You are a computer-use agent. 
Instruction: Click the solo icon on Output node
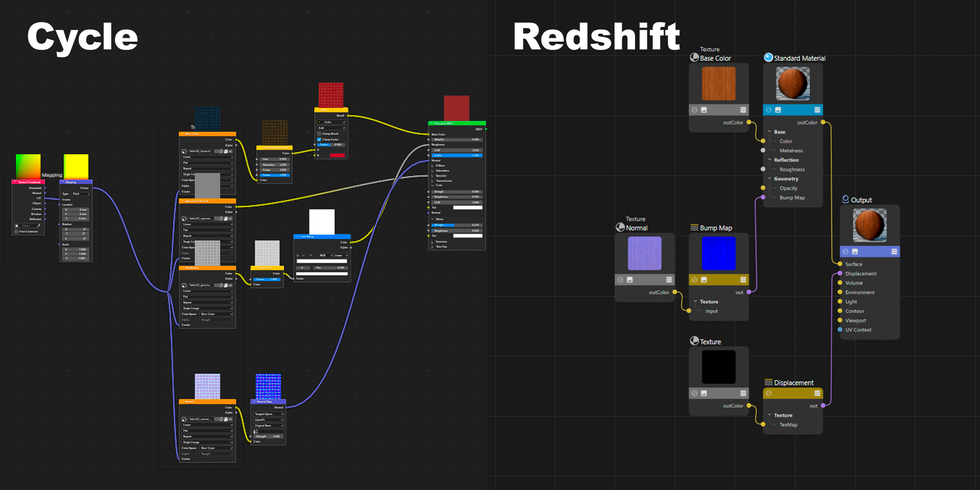pyautogui.click(x=845, y=251)
